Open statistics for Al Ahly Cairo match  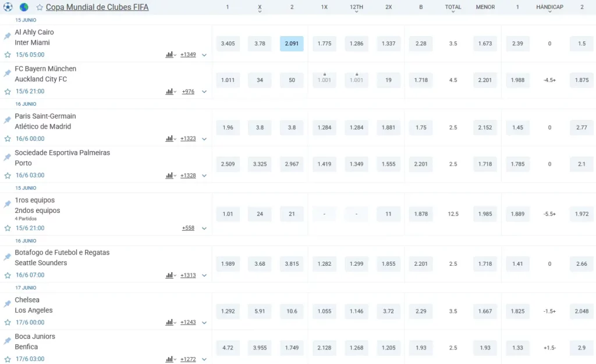tap(171, 55)
